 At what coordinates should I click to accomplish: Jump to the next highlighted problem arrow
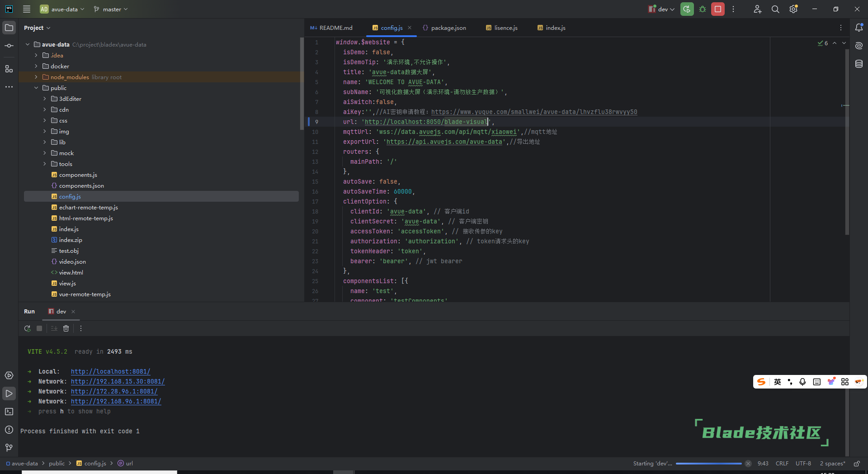tap(844, 43)
